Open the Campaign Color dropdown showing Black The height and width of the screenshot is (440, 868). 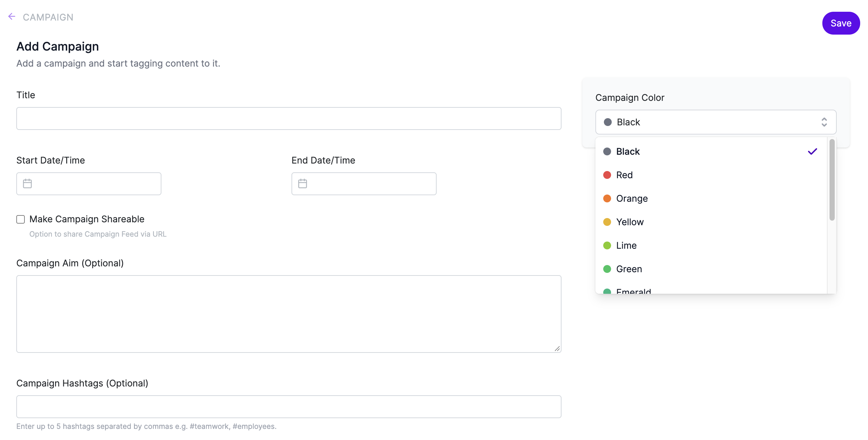[715, 122]
